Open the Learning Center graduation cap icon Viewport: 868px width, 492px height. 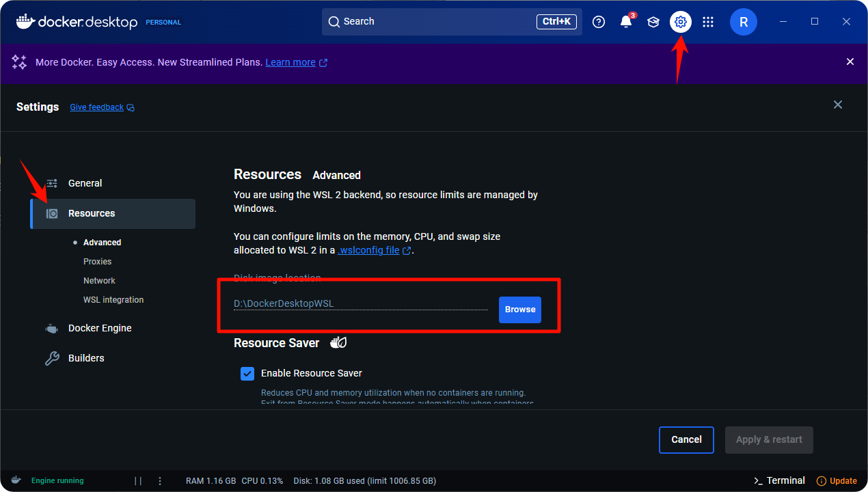[x=653, y=22]
